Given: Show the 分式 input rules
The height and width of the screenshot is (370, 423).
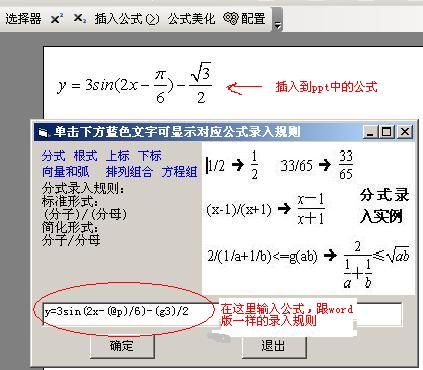Looking at the screenshot, I should click(x=53, y=156).
